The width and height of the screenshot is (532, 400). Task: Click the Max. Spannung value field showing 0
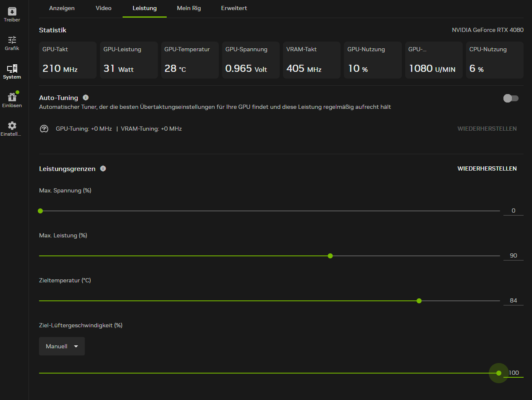pos(514,211)
